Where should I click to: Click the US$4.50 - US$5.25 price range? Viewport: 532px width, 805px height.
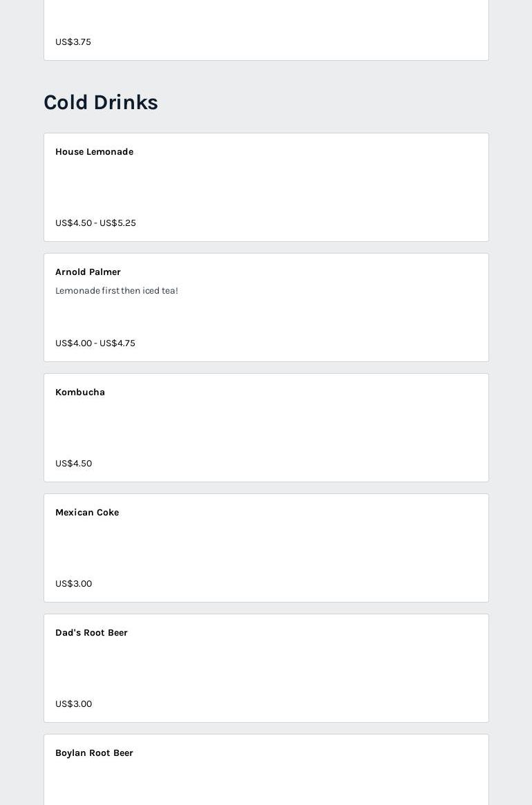(x=95, y=223)
